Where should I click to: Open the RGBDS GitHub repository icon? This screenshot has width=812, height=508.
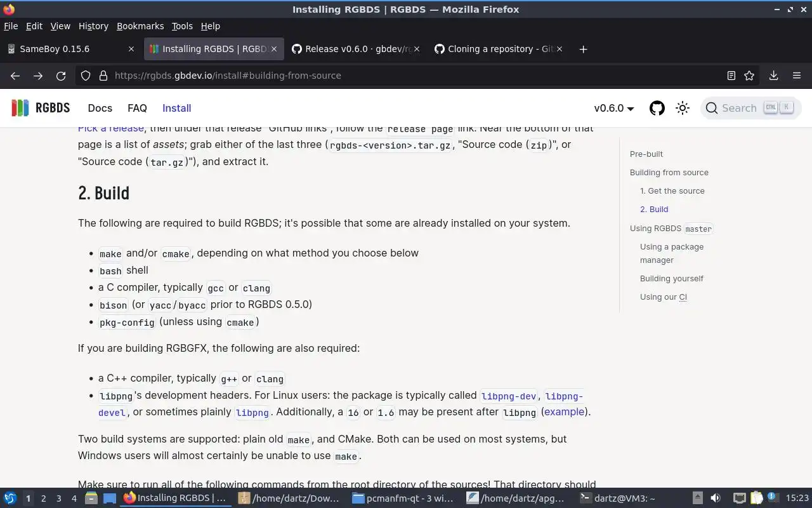pos(657,108)
